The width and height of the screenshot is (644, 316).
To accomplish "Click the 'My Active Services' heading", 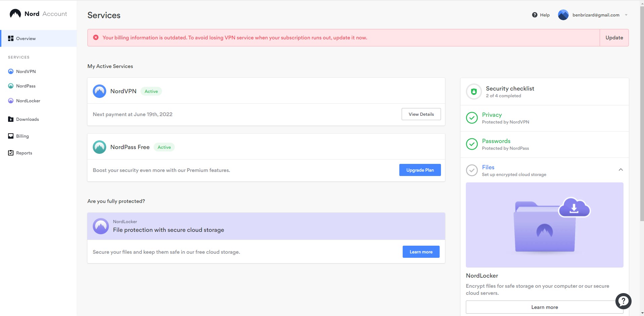I will tap(110, 66).
